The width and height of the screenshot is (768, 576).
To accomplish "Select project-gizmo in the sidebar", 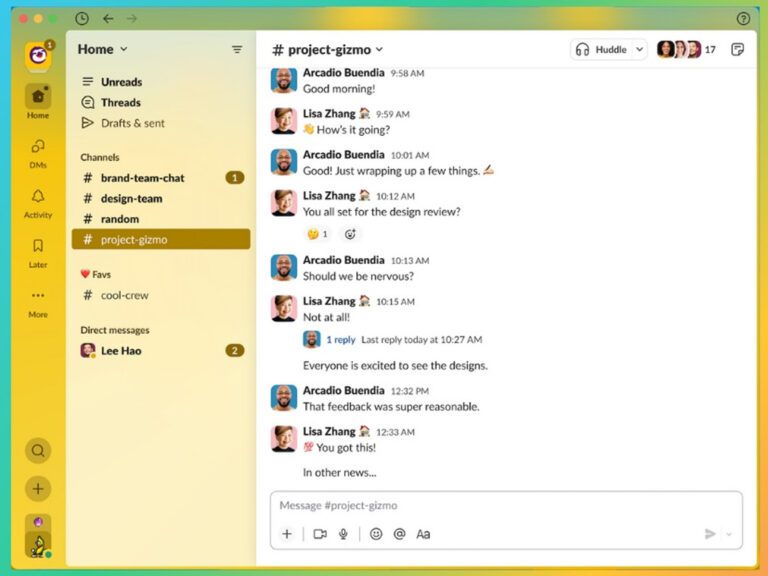I will pos(161,240).
